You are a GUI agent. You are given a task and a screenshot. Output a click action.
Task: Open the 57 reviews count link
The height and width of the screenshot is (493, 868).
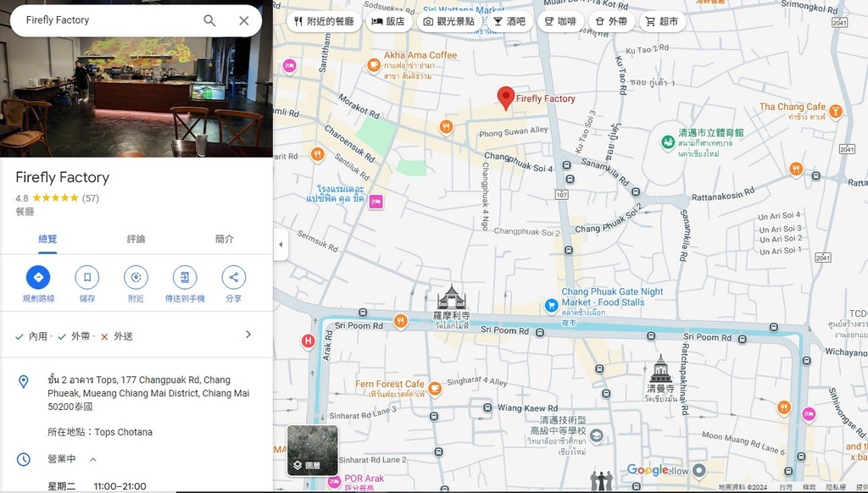point(90,198)
